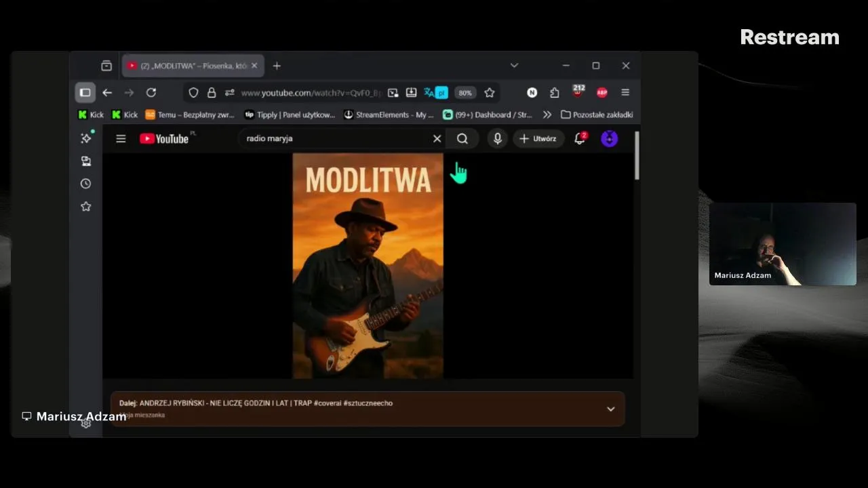Viewport: 868px width, 488px height.
Task: Open (99+) Dashboard / Str... bookmark
Action: (x=488, y=115)
